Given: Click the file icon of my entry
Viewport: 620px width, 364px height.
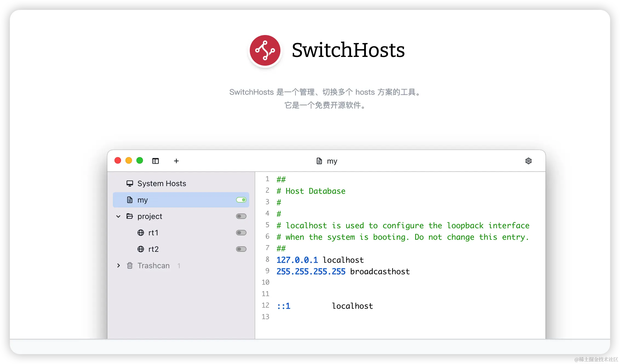Looking at the screenshot, I should [x=130, y=200].
